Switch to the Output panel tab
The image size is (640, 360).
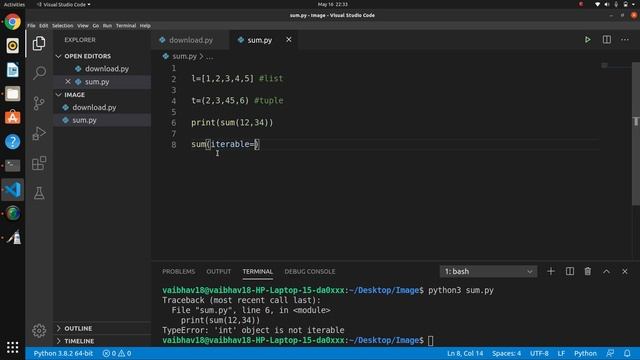tap(218, 271)
